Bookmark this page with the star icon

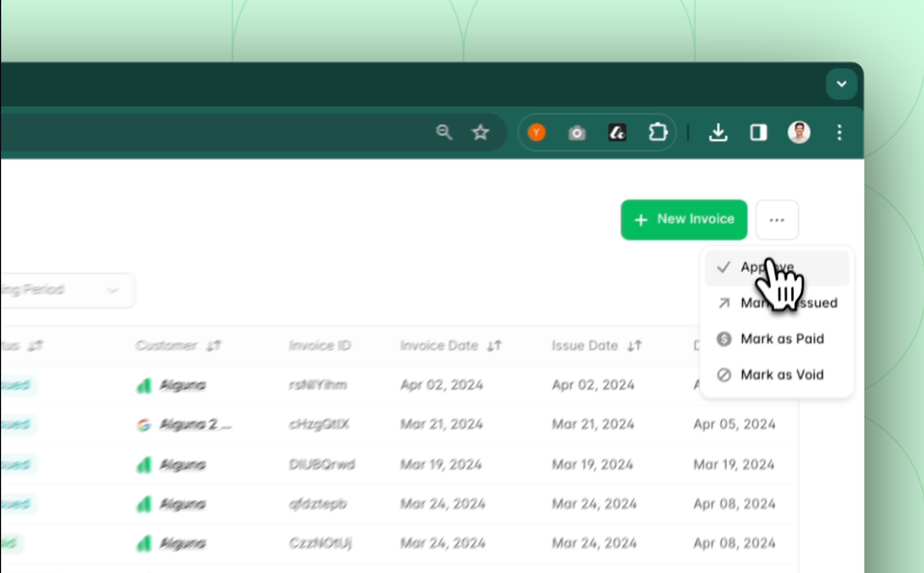(x=480, y=132)
